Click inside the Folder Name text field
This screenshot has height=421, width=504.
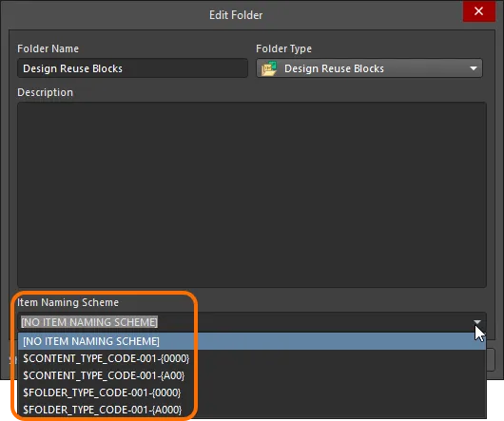tap(132, 68)
